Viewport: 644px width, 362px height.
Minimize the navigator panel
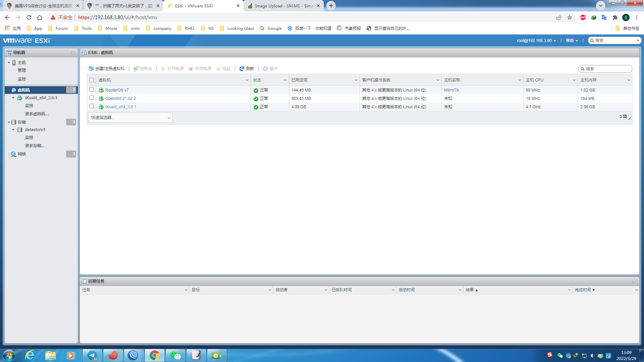pos(72,53)
